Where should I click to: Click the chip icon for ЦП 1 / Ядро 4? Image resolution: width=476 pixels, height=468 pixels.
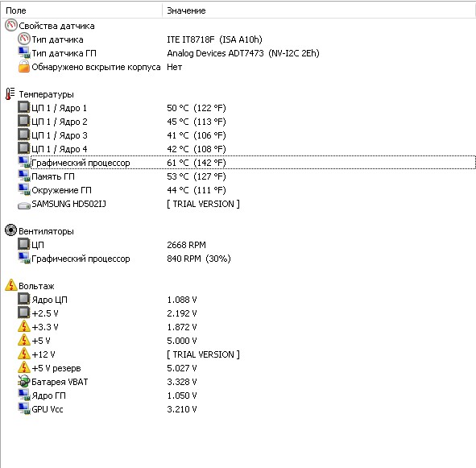point(24,148)
